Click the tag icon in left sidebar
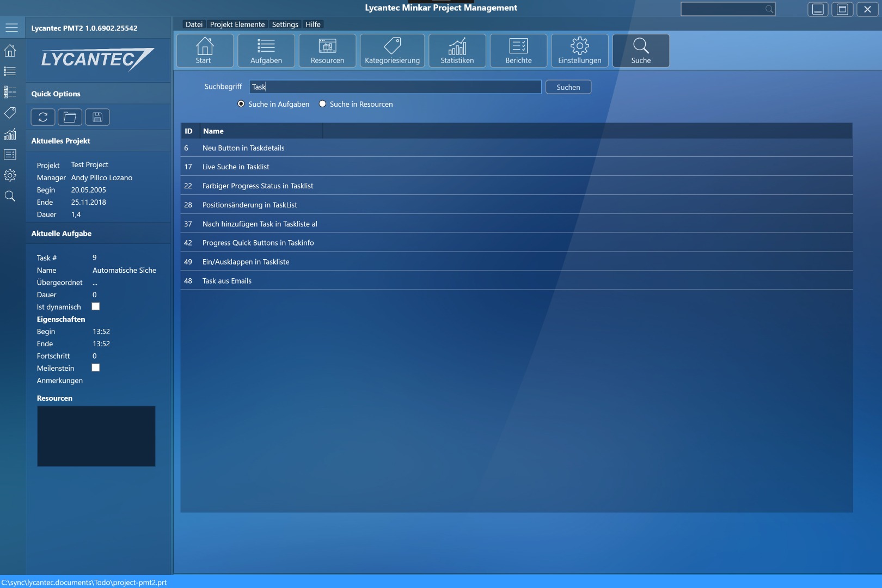 pyautogui.click(x=10, y=113)
